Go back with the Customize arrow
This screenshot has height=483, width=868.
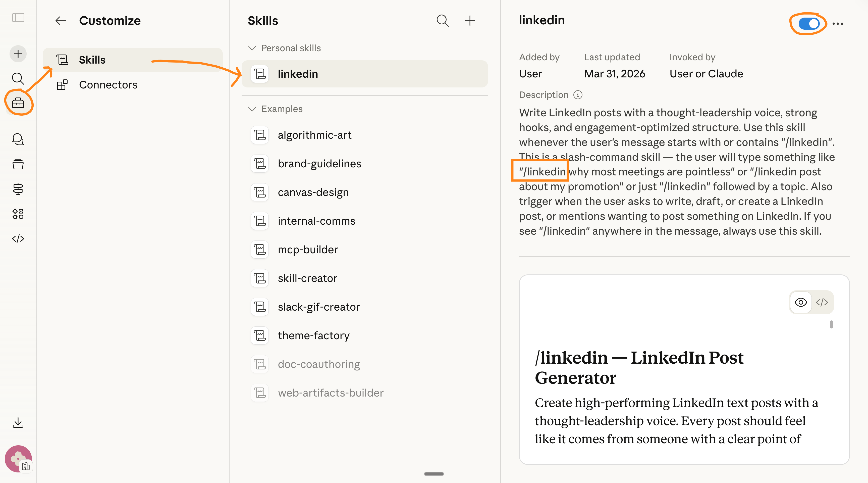[61, 21]
